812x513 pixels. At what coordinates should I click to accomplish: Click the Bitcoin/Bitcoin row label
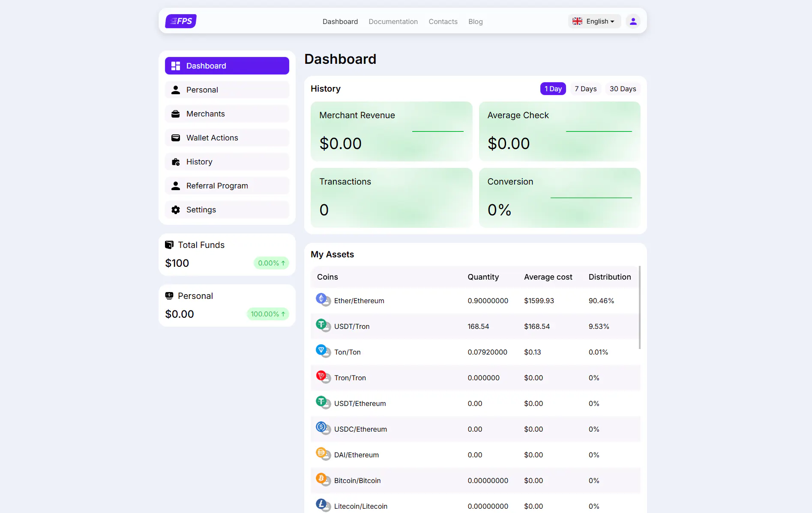[357, 480]
